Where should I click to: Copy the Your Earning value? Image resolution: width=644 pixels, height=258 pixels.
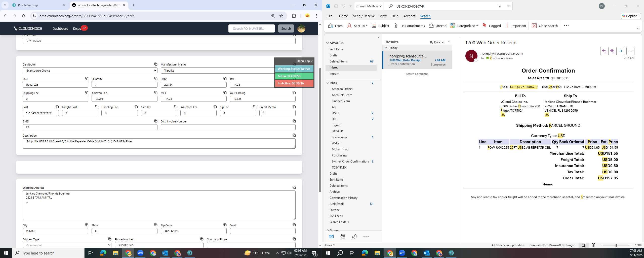coord(294,93)
